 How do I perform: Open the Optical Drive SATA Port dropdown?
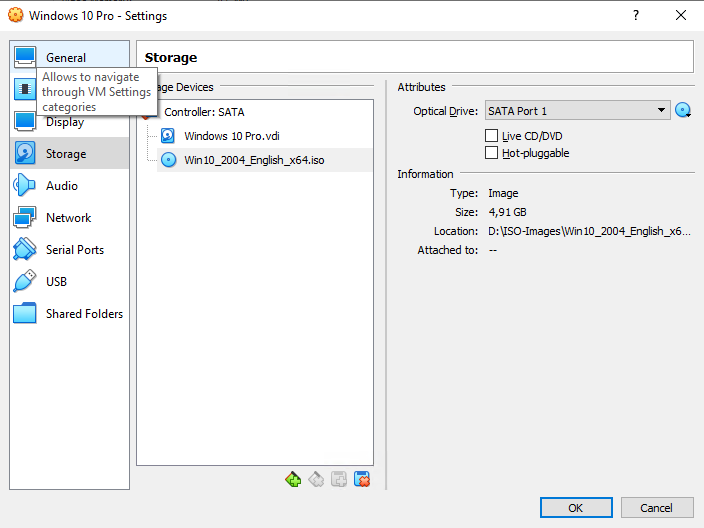[x=577, y=110]
